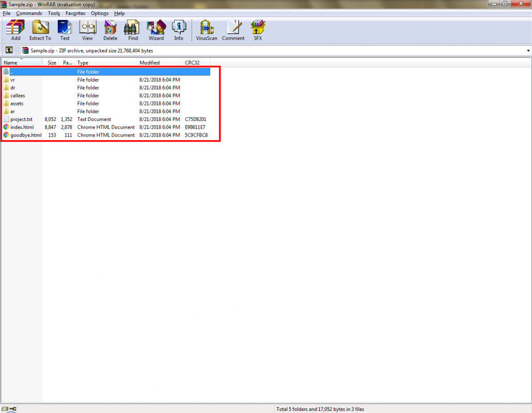
Task: Open the Commands menu
Action: click(x=29, y=13)
